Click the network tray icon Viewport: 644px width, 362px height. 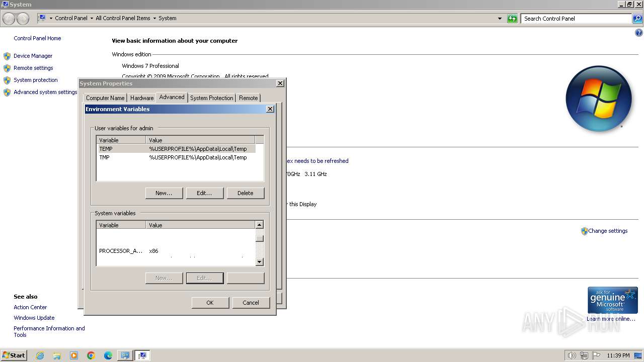coord(584,355)
